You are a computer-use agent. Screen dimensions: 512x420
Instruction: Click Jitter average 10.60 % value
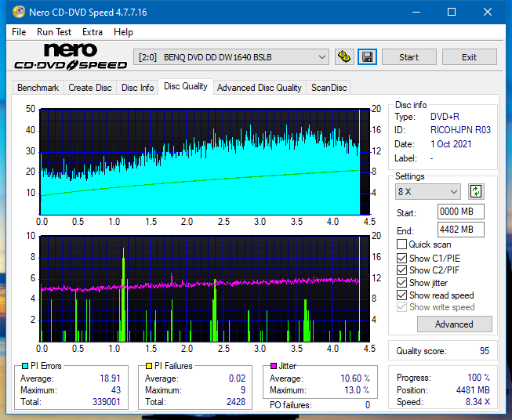(355, 378)
